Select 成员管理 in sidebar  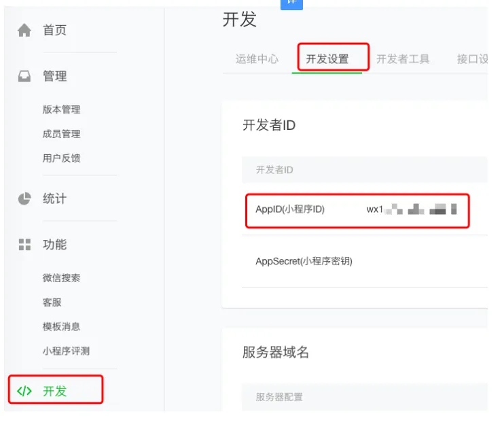(61, 134)
